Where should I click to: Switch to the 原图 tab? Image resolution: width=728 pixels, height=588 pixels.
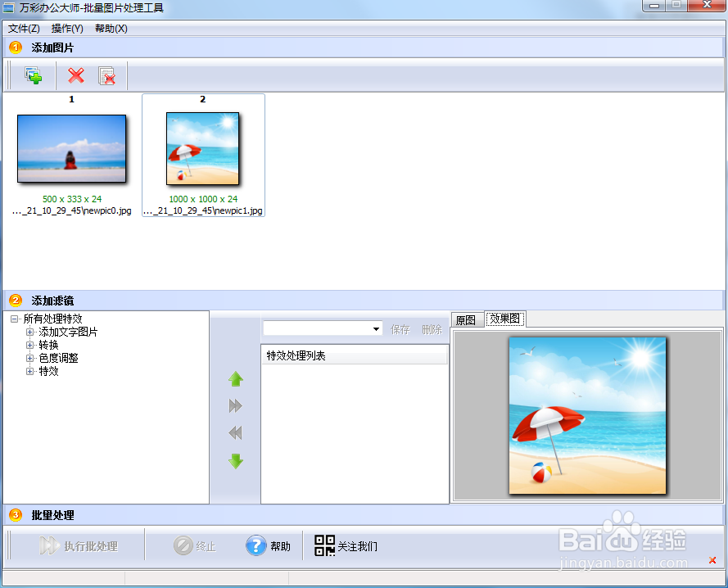tap(466, 320)
